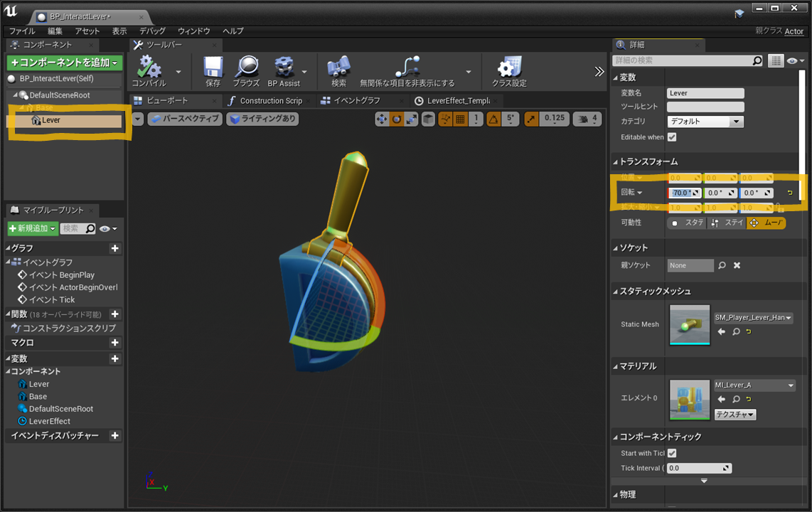The height and width of the screenshot is (512, 812).
Task: Use selected asset arrow for MI_Lever_A
Action: point(722,399)
